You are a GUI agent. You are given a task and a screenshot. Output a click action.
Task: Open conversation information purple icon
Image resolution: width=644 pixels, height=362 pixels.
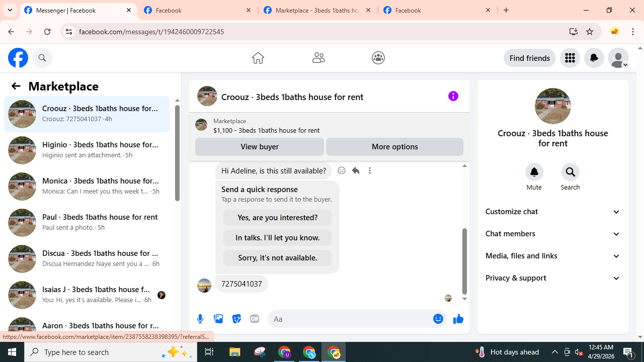pyautogui.click(x=453, y=96)
